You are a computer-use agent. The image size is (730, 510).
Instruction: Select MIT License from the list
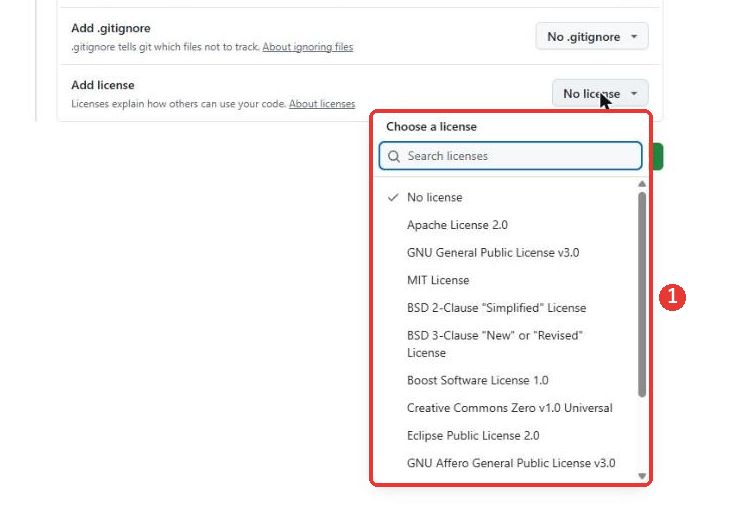507,280
